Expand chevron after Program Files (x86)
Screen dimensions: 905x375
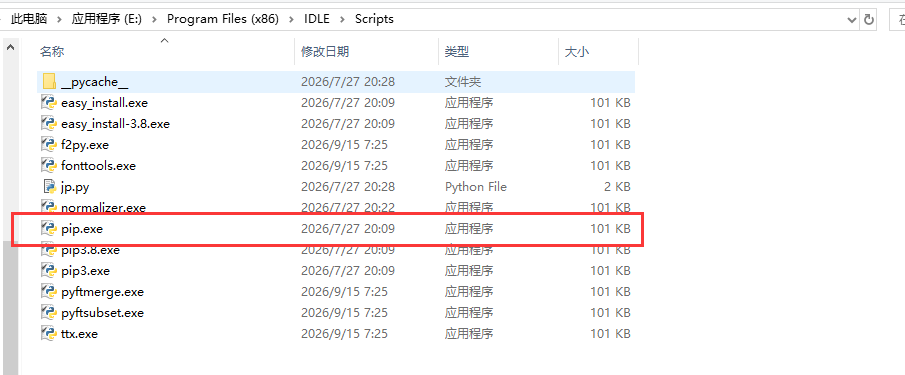point(291,19)
